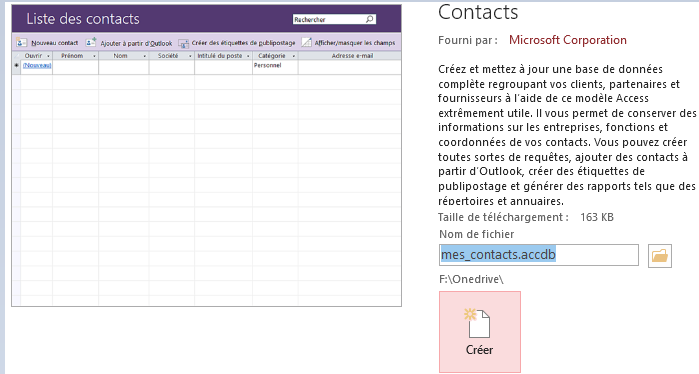Open the Microsoft Corporation provider link
Image resolution: width=699 pixels, height=374 pixels.
(567, 40)
